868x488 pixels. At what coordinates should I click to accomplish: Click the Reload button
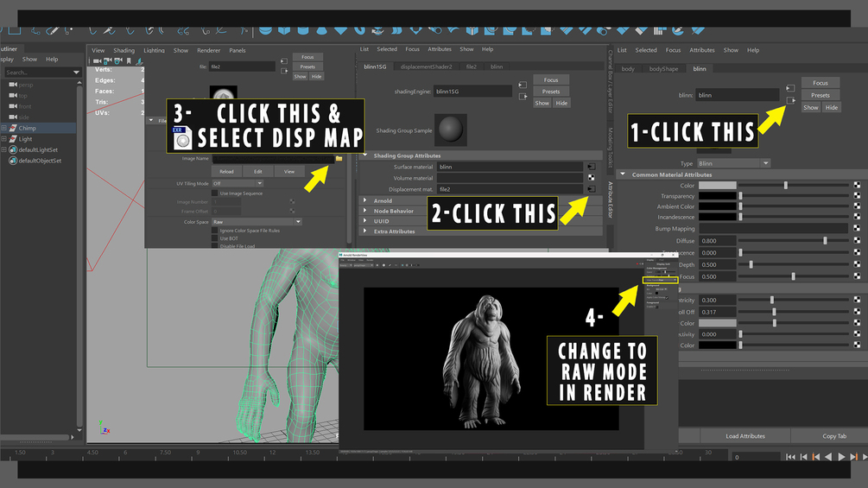226,172
